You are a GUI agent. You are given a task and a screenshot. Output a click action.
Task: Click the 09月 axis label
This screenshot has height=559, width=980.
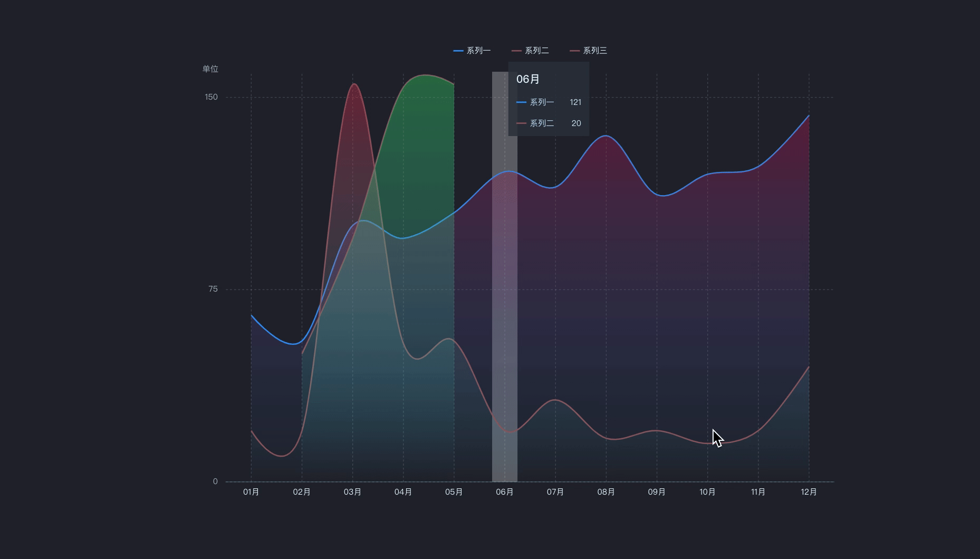pyautogui.click(x=657, y=491)
